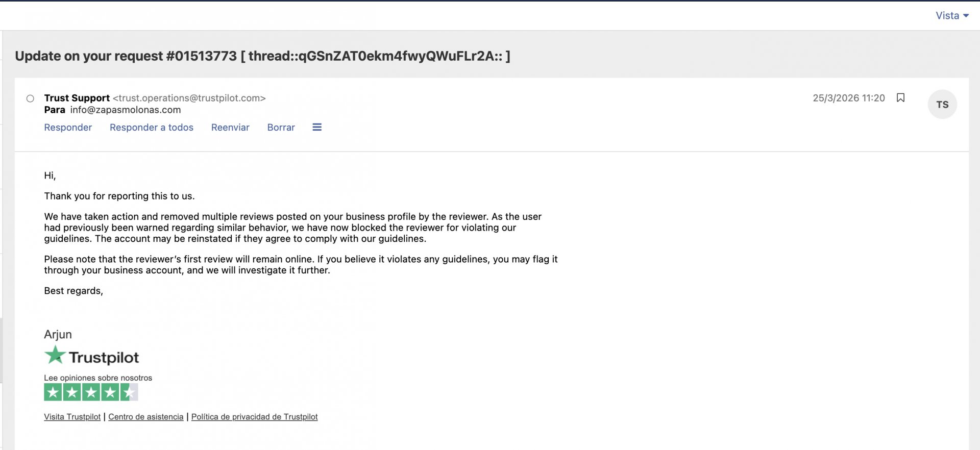This screenshot has height=450, width=980.
Task: Toggle the bookmark flag beside the timestamp
Action: click(x=901, y=97)
